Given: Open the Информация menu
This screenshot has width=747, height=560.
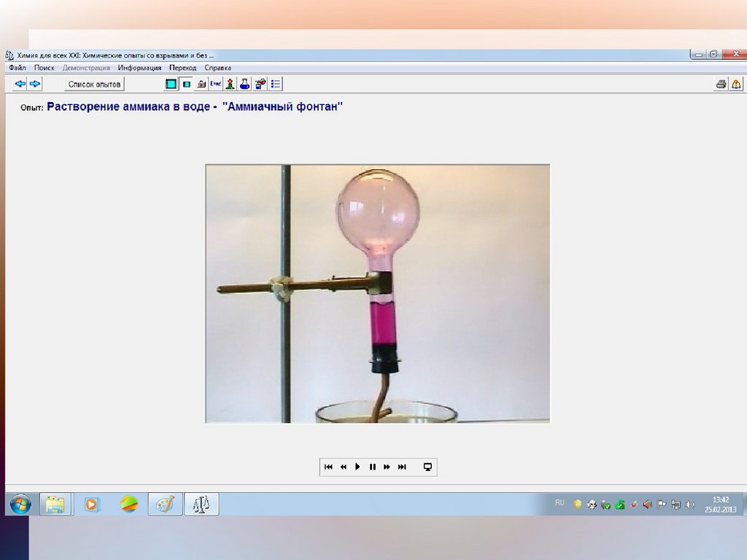Looking at the screenshot, I should 139,68.
